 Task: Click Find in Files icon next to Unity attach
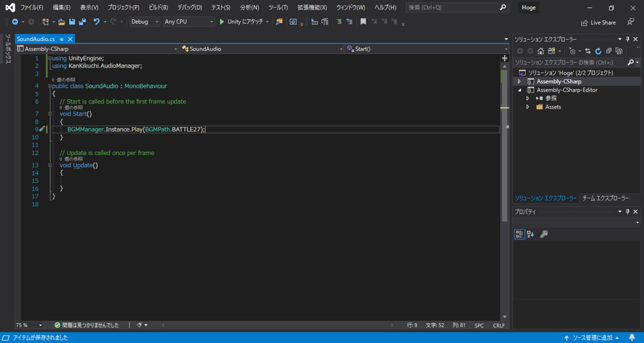[279, 22]
